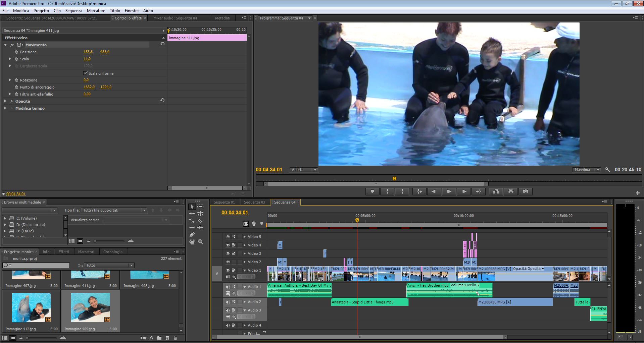
Task: Expand the Opacità effect group
Action: 5,101
